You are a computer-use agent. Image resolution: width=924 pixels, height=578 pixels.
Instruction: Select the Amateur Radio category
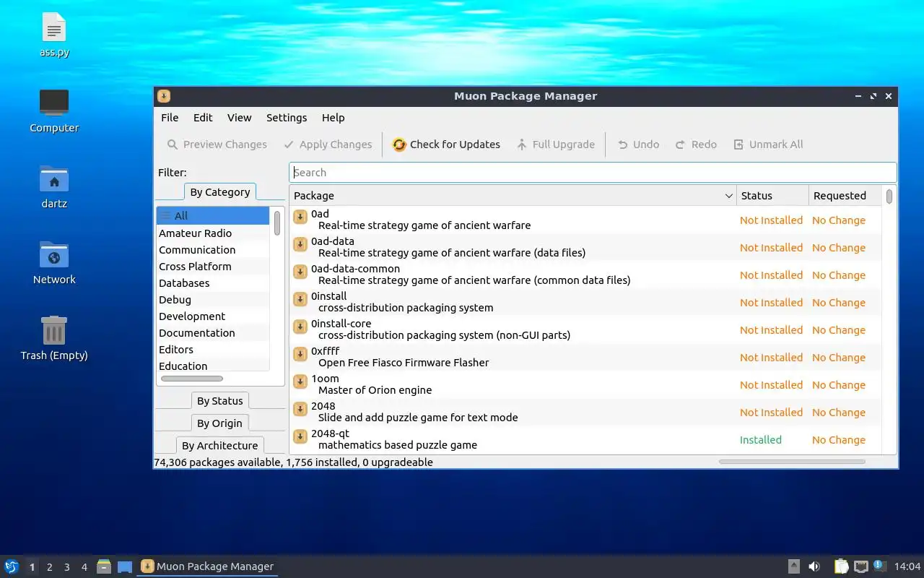213,233
